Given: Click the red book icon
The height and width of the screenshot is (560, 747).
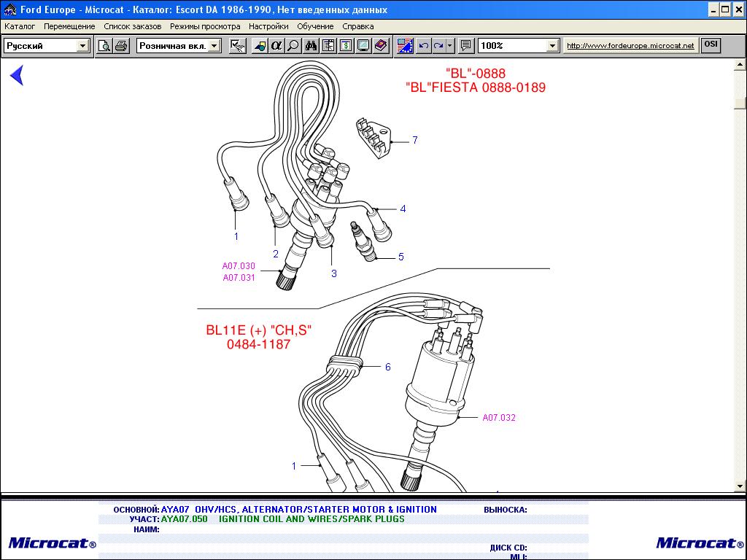Looking at the screenshot, I should coord(381,46).
